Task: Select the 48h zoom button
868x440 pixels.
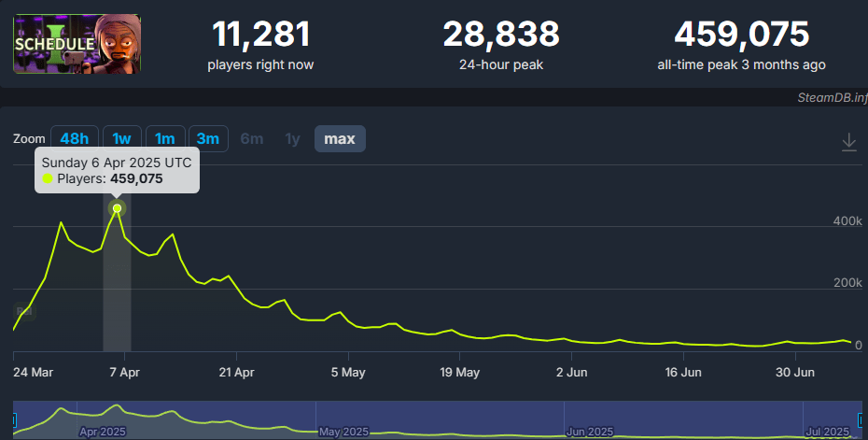Action: coord(75,138)
